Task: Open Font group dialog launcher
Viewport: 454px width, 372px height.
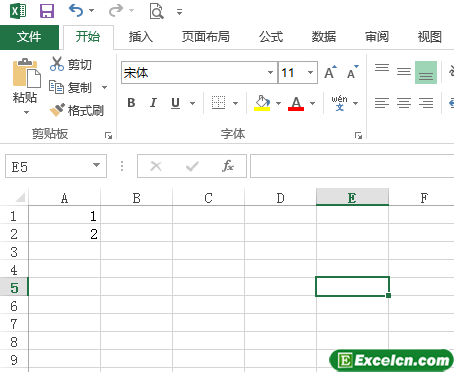Action: pyautogui.click(x=358, y=135)
